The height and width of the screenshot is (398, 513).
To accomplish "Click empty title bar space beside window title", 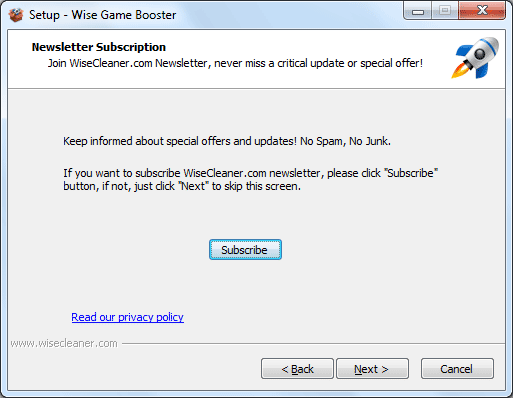I will click(287, 15).
